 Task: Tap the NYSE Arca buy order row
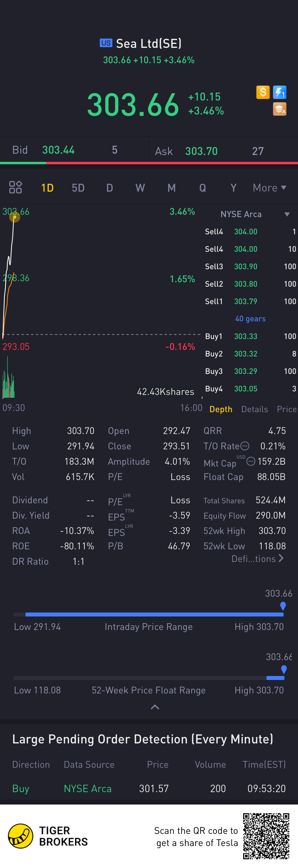pyautogui.click(x=149, y=788)
